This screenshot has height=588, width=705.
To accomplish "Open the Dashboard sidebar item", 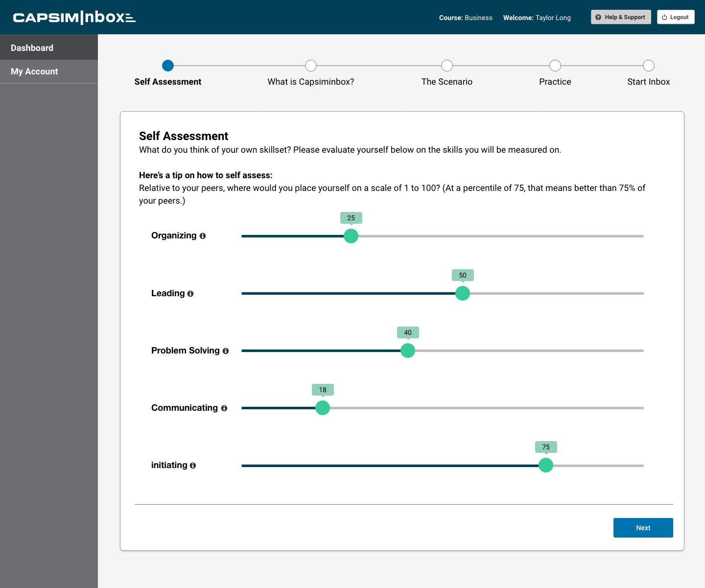I will point(49,48).
